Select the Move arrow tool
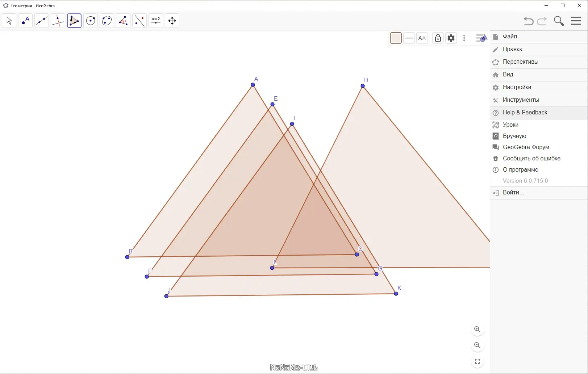Screen dimensions: 588x374 coord(9,21)
